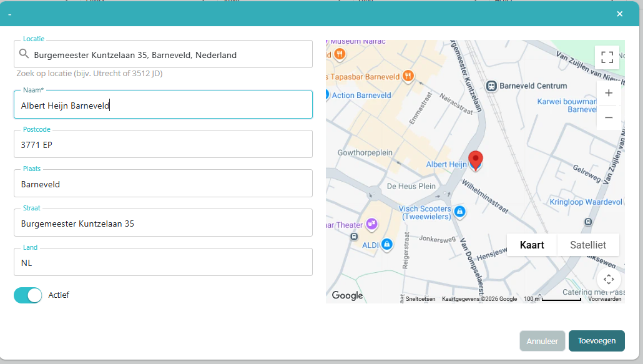The height and width of the screenshot is (364, 643).
Task: Click the bus stop icon near Theater
Action: click(355, 237)
